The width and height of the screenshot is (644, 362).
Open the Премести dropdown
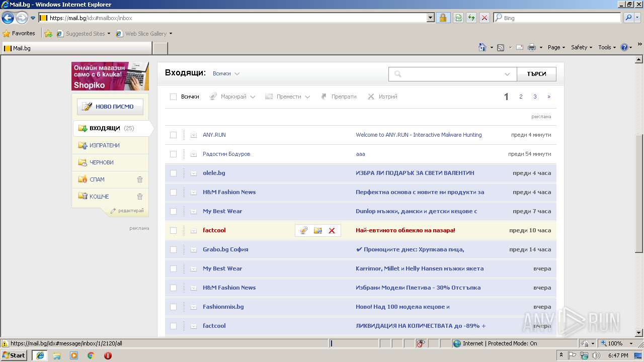pyautogui.click(x=287, y=97)
